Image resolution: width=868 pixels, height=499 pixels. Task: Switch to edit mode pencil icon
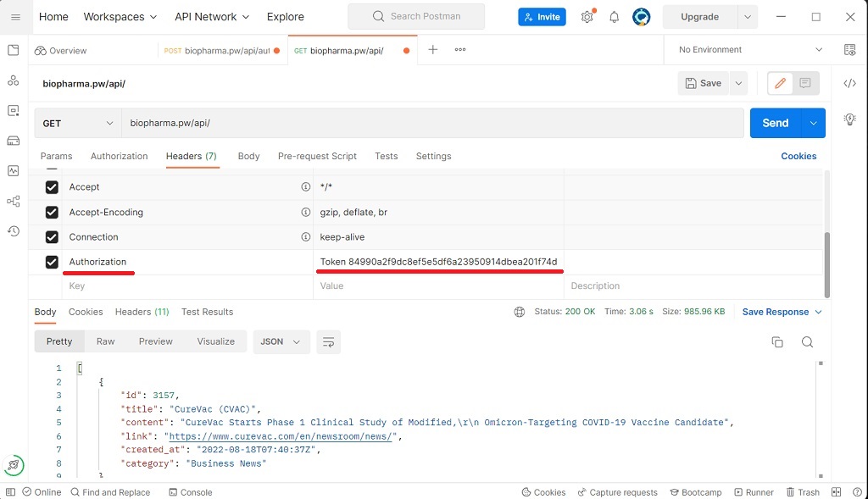click(780, 83)
